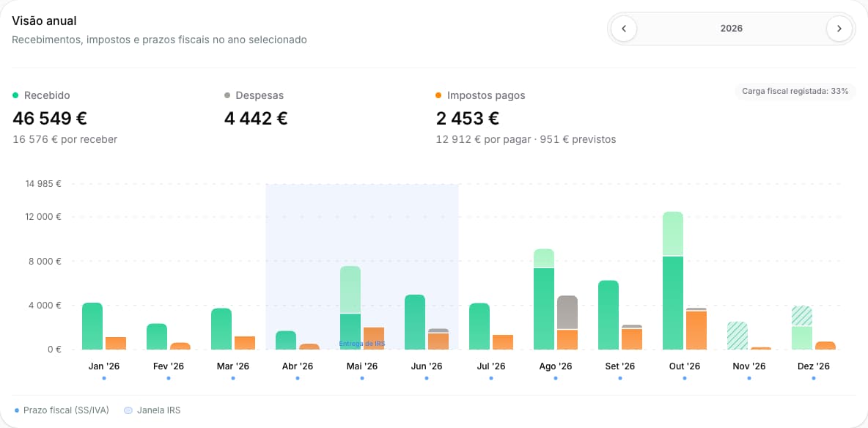Image resolution: width=868 pixels, height=428 pixels.
Task: Click the fiscal deadline dot under Jan '26
Action: pos(104,378)
